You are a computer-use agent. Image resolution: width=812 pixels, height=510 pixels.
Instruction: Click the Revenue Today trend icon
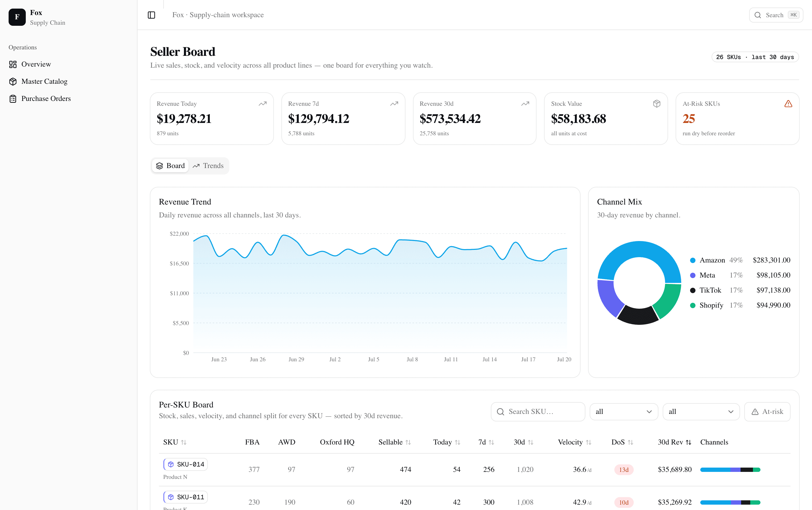[262, 104]
